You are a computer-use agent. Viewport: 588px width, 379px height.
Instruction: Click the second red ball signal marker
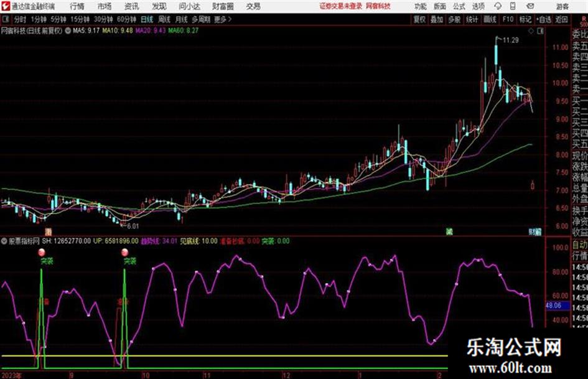coord(125,252)
